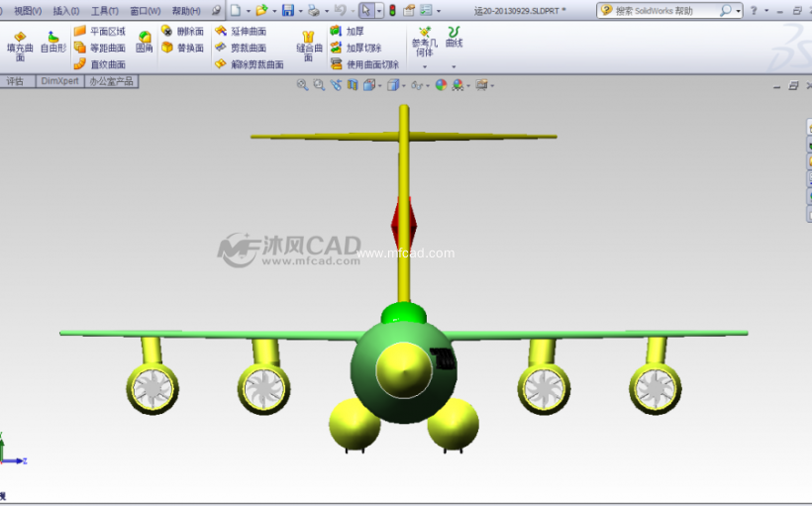The height and width of the screenshot is (506, 812).
Task: Click Trim Surface (剪裁曲面) tool
Action: click(241, 48)
